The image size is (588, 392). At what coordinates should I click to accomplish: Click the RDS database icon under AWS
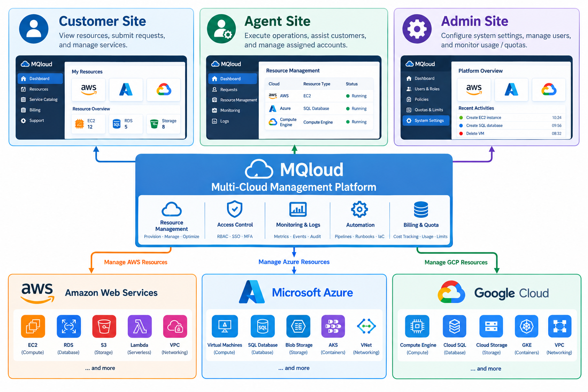69,327
